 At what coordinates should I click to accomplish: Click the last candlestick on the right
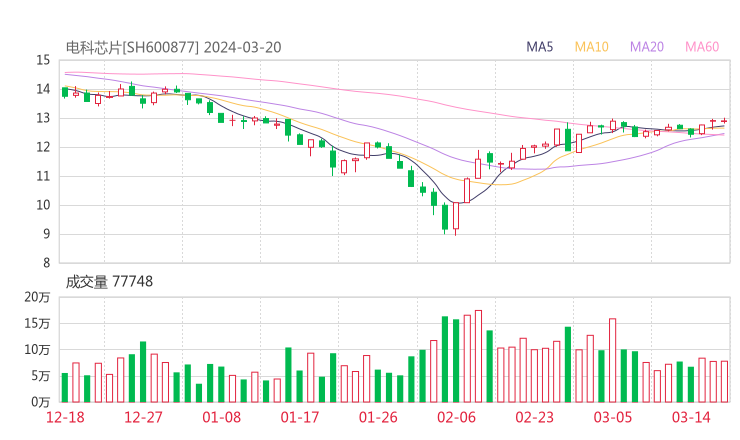(x=724, y=121)
